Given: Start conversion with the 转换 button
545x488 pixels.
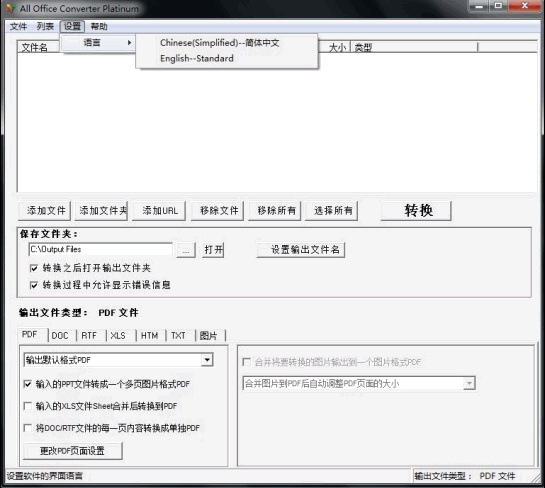Looking at the screenshot, I should [x=416, y=211].
